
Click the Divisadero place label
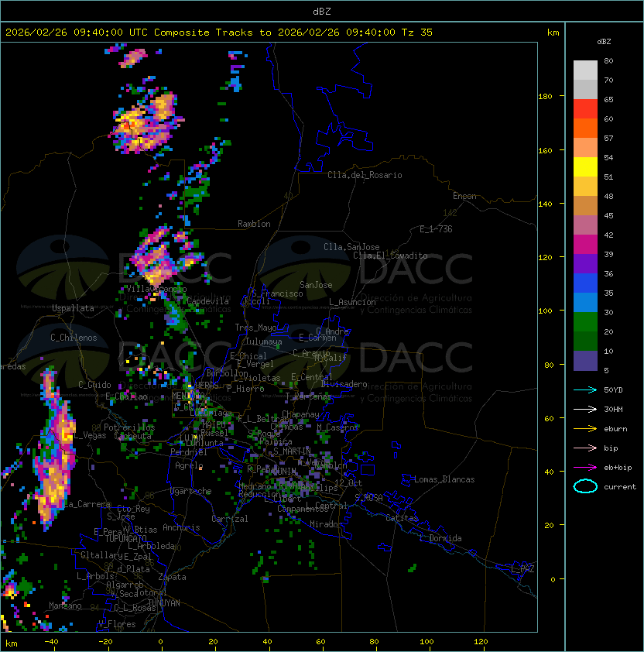pos(344,384)
